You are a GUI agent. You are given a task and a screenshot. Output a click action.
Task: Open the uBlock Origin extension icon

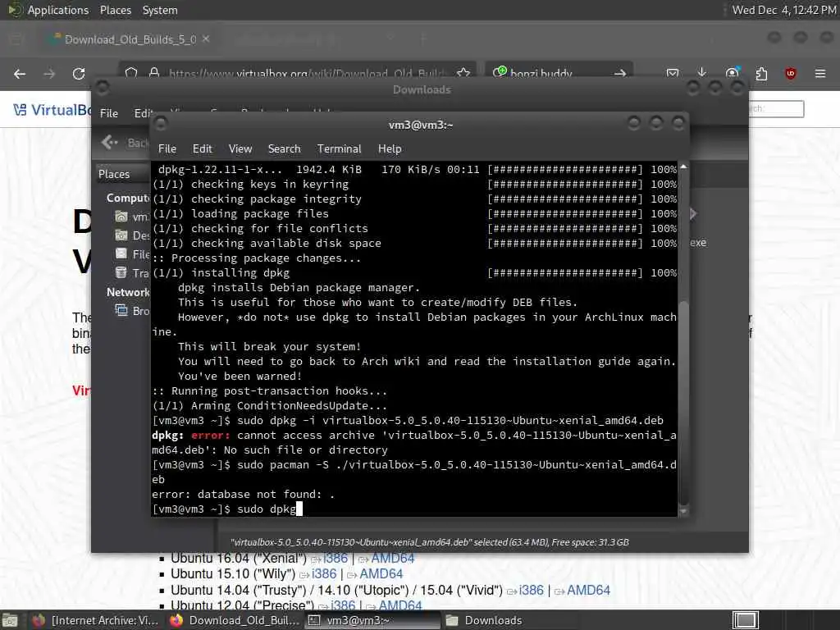(791, 73)
